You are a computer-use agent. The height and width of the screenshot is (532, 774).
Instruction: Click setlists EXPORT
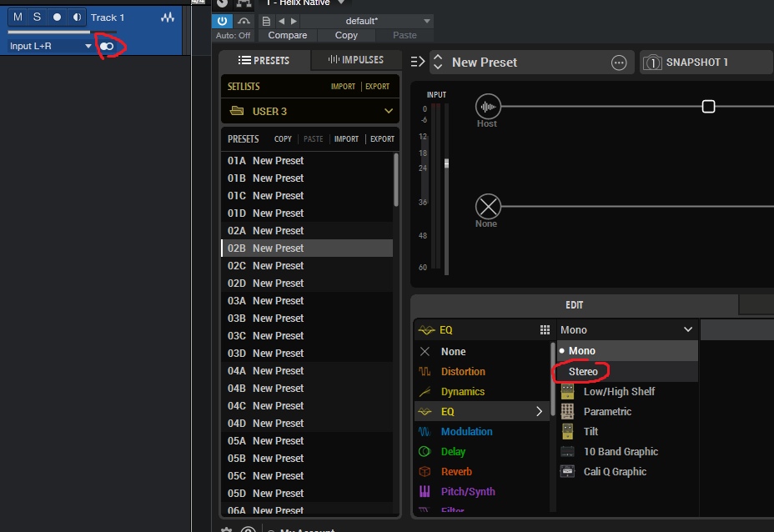pyautogui.click(x=377, y=87)
